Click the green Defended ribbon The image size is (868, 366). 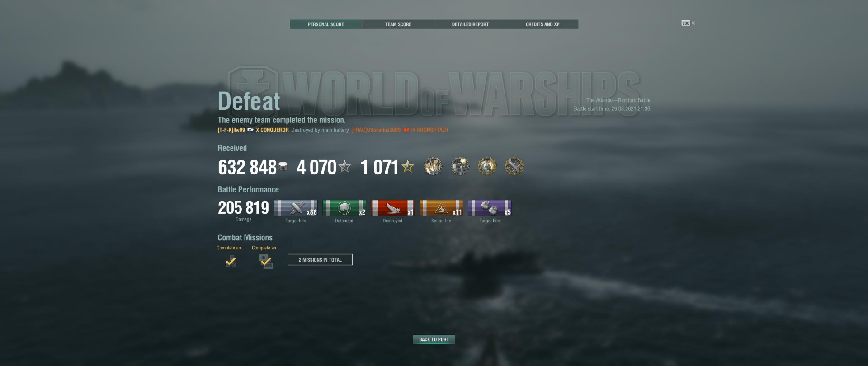pos(344,208)
